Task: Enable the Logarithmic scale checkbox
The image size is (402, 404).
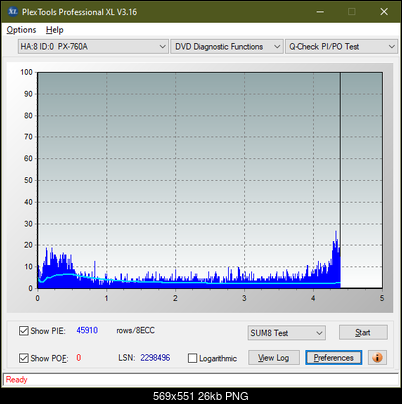Action: coord(192,358)
